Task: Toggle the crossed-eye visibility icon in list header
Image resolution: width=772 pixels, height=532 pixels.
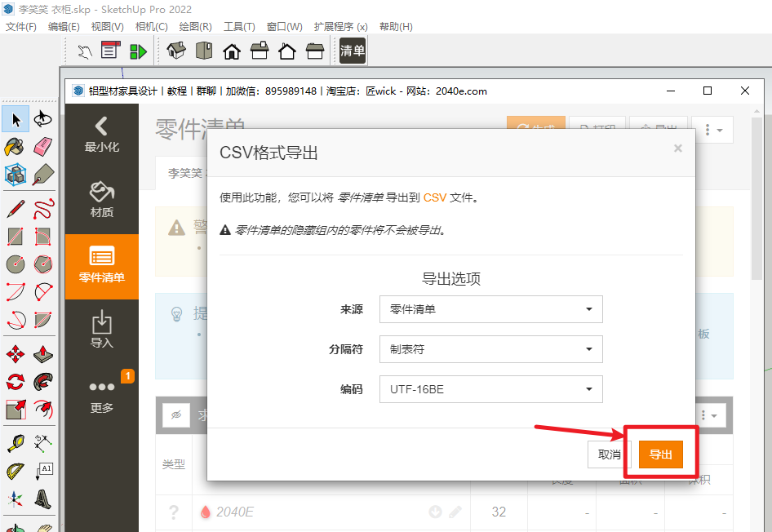Action: point(175,415)
